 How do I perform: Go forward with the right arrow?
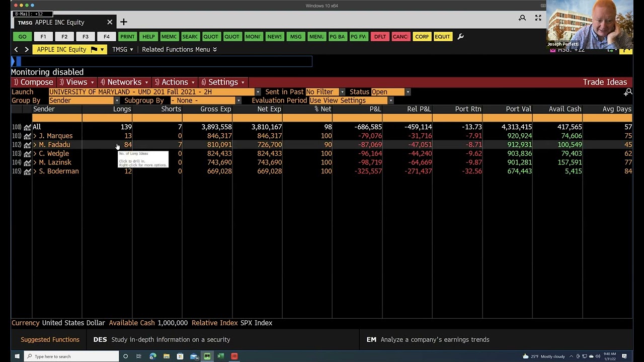point(27,49)
